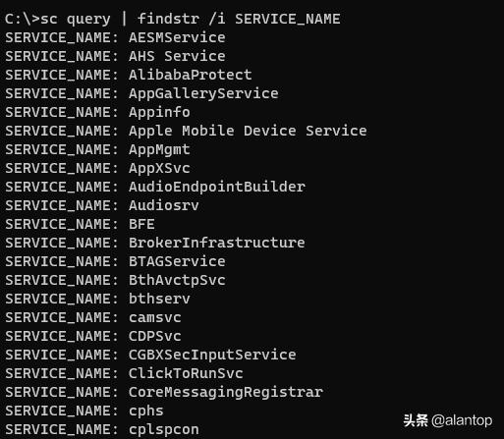The image size is (504, 439).
Task: Click the BrokerInfrastructure text
Action: [x=216, y=243]
